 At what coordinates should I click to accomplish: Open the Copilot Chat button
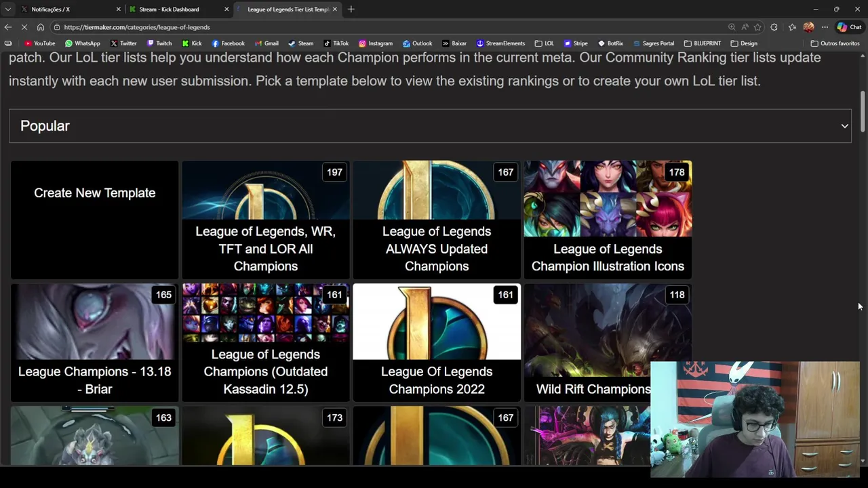tap(849, 27)
